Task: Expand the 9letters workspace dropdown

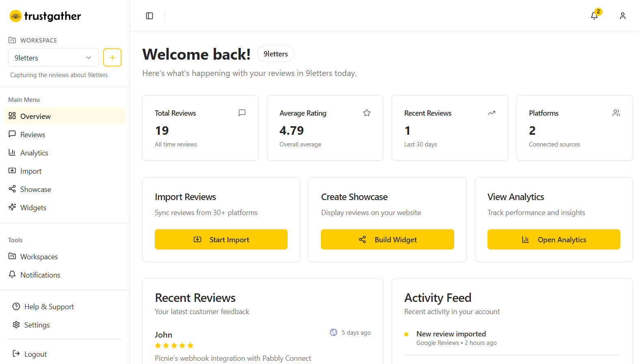Action: pyautogui.click(x=54, y=58)
